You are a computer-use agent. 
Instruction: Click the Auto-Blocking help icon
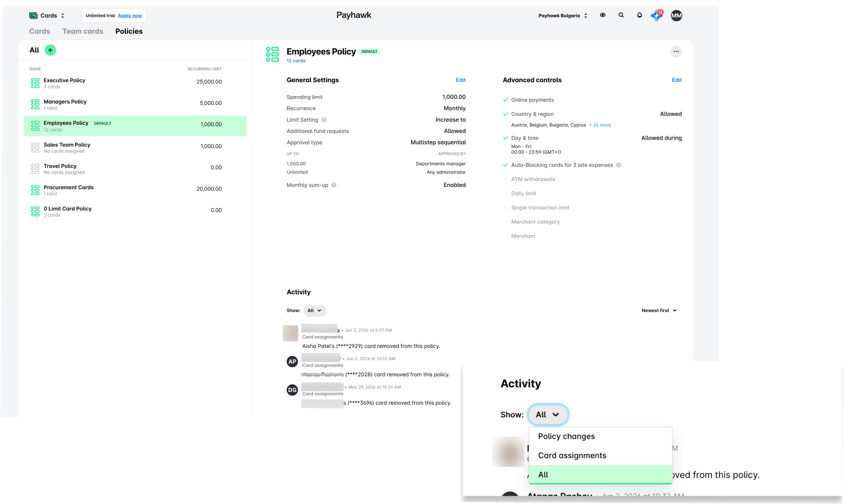pos(618,165)
